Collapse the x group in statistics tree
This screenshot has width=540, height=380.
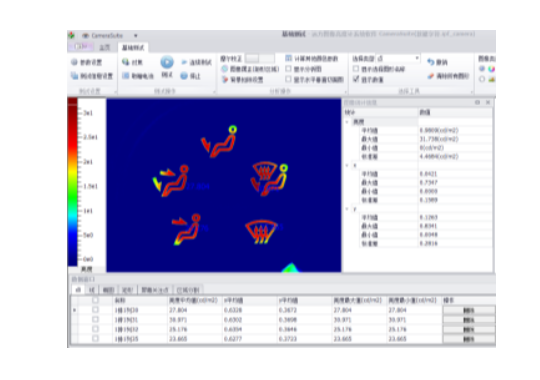click(347, 165)
